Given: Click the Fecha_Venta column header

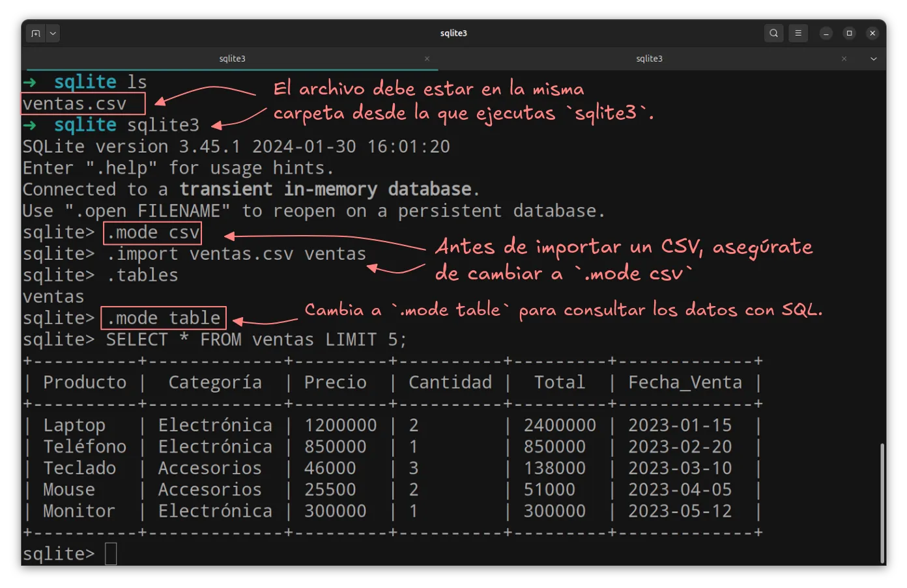Looking at the screenshot, I should tap(685, 382).
